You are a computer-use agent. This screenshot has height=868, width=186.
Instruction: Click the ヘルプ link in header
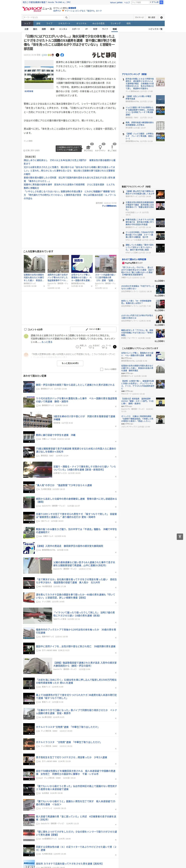[127, 2]
